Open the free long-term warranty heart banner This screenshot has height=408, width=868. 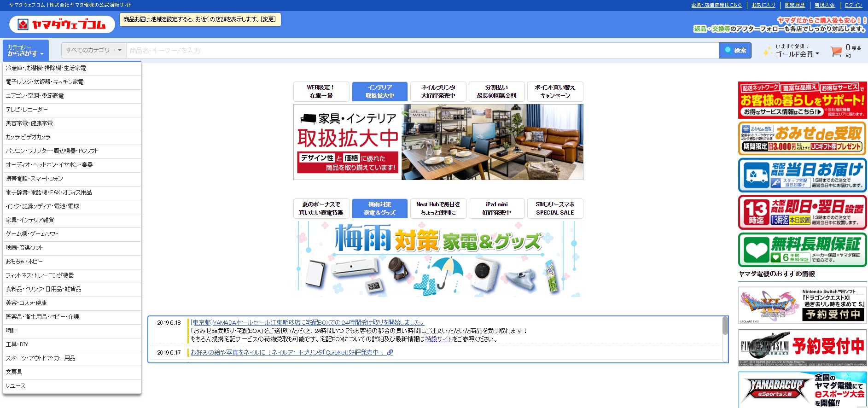tap(802, 250)
